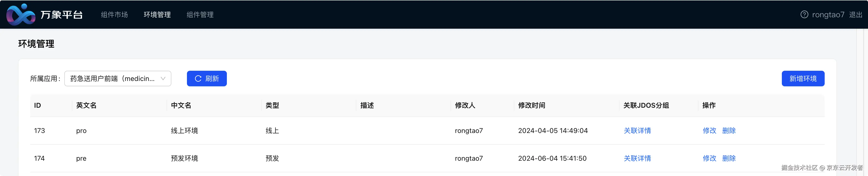Click the rongtao7 username in header

coord(828,15)
